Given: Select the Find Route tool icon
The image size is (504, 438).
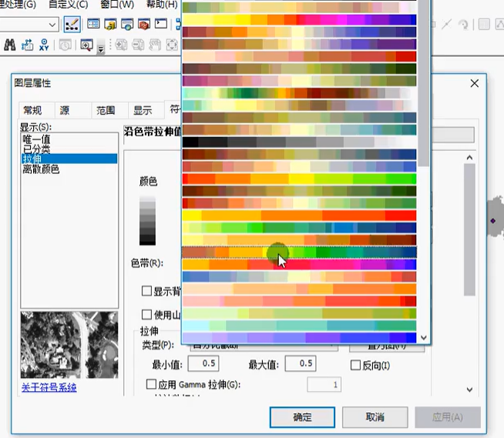Looking at the screenshot, I should pos(27,45).
